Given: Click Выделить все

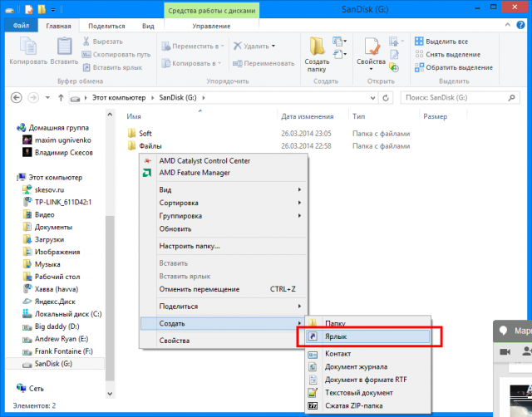Looking at the screenshot, I should click(x=441, y=42).
